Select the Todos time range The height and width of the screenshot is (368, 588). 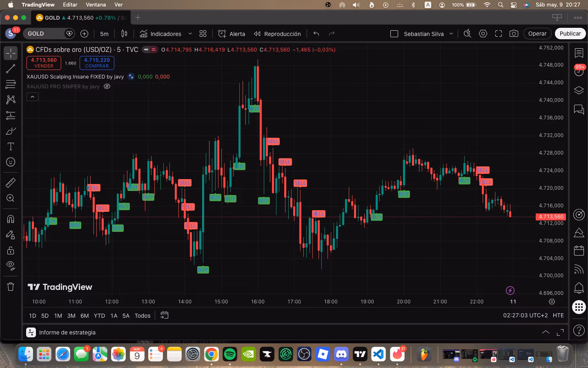pos(143,316)
